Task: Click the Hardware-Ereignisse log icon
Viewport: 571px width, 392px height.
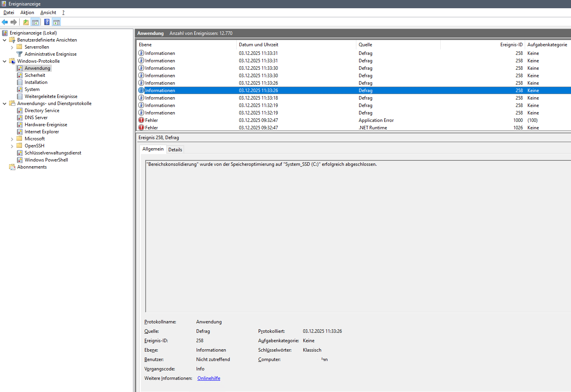Action: (20, 125)
